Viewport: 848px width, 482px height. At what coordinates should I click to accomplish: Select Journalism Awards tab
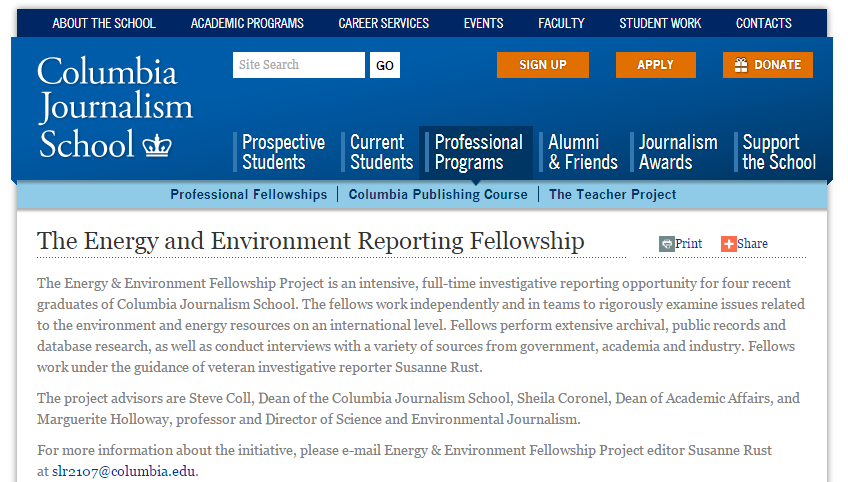point(678,152)
